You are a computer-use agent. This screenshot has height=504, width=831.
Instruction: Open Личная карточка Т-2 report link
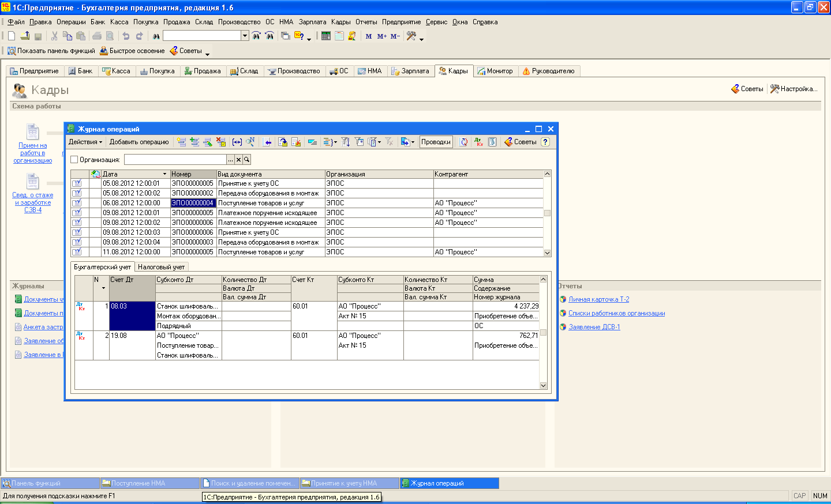(598, 299)
